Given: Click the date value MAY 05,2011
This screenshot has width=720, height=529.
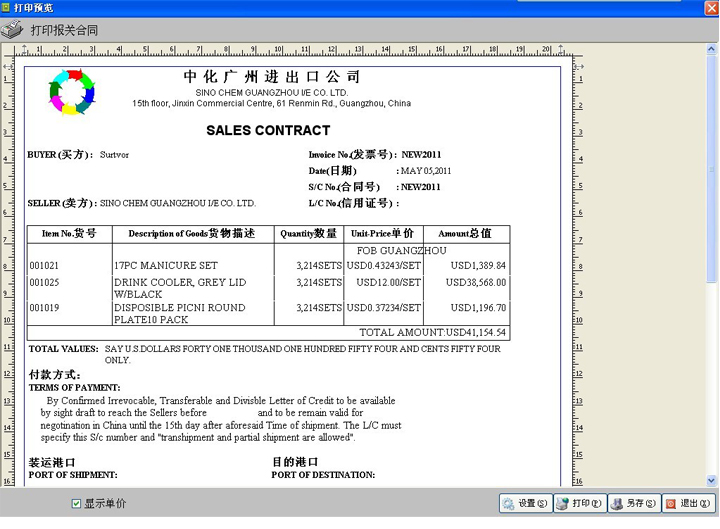Looking at the screenshot, I should coord(426,171).
